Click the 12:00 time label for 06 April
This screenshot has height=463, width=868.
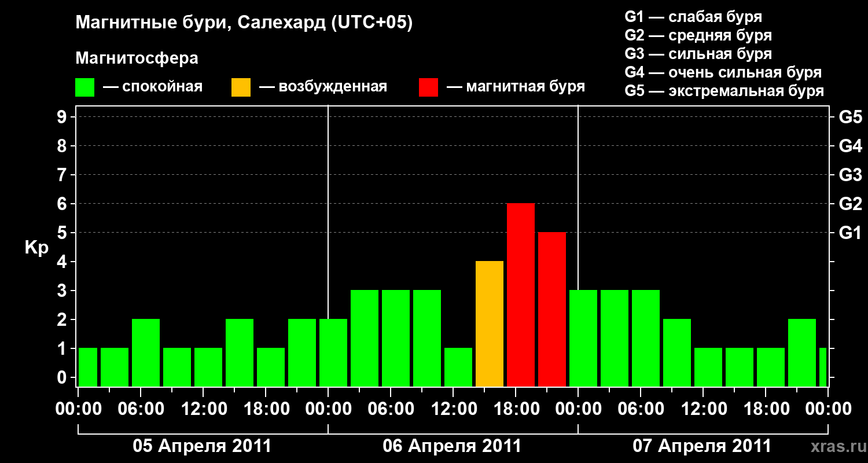(x=453, y=409)
